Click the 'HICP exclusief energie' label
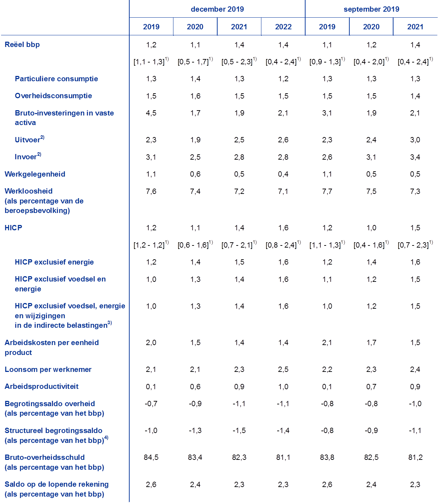438x504 pixels. pyautogui.click(x=54, y=262)
